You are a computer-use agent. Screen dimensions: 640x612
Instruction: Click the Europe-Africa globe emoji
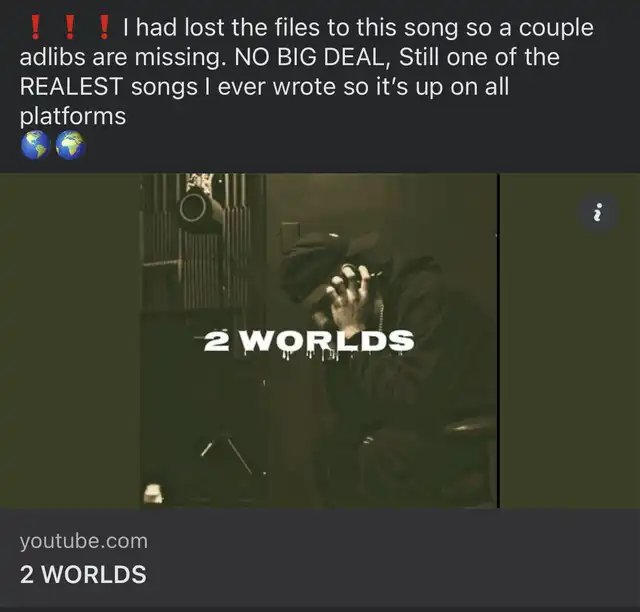tap(70, 145)
